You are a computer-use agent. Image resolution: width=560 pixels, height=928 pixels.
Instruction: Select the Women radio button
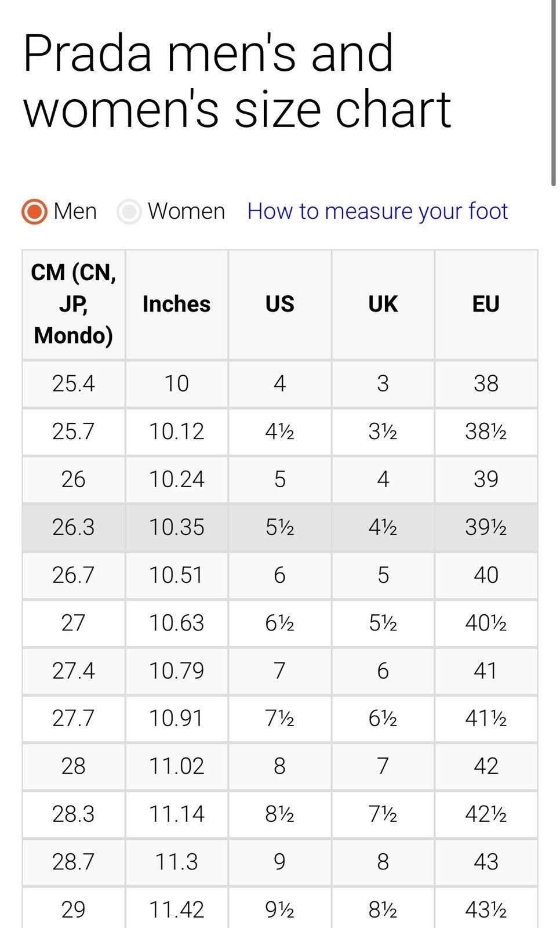pos(129,212)
